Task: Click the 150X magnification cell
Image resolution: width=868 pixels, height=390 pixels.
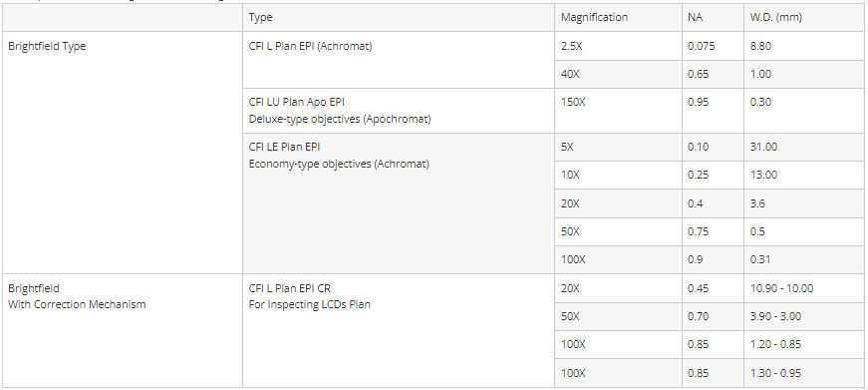Action: (x=618, y=111)
